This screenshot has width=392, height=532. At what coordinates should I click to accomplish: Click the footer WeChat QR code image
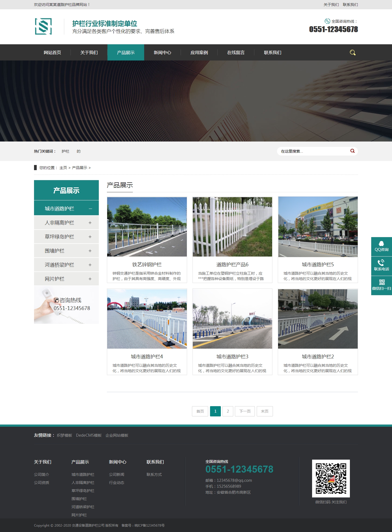point(331,478)
